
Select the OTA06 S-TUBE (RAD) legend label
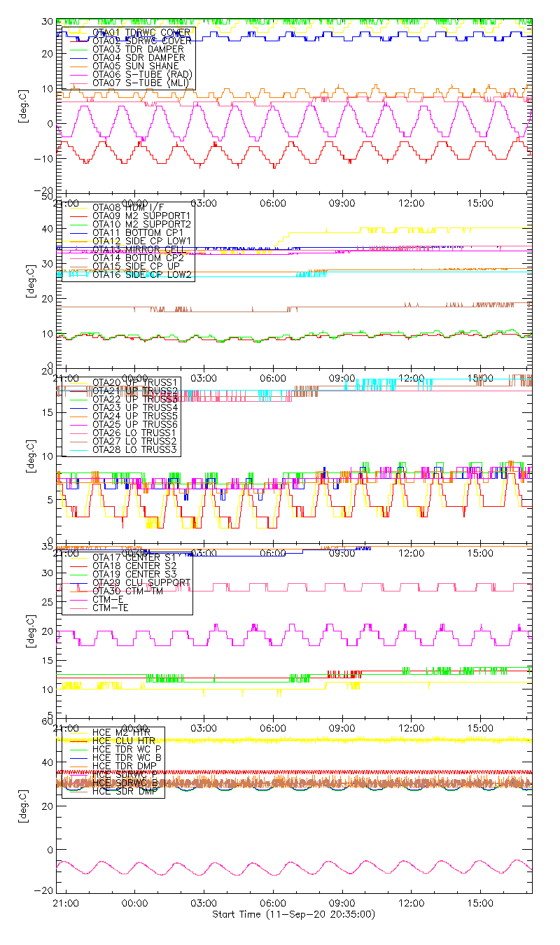click(x=142, y=74)
